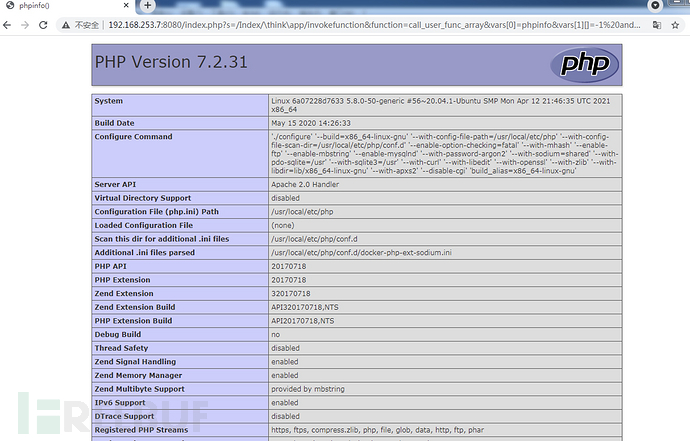Image resolution: width=690 pixels, height=441 pixels.
Task: Click the PHP API label
Action: (110, 266)
